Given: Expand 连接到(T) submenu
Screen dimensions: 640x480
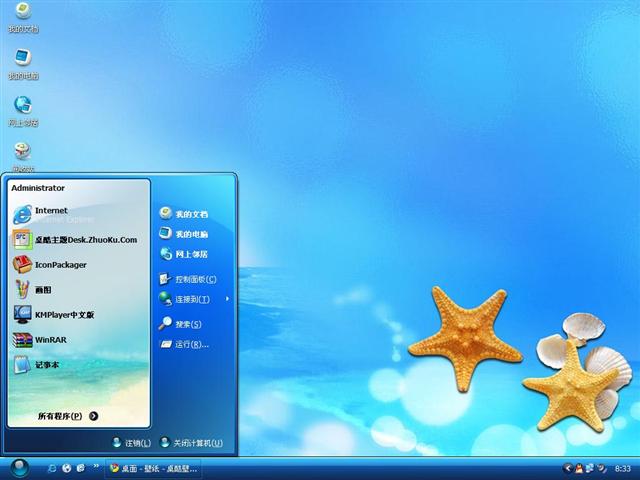Looking at the screenshot, I should pyautogui.click(x=194, y=299).
